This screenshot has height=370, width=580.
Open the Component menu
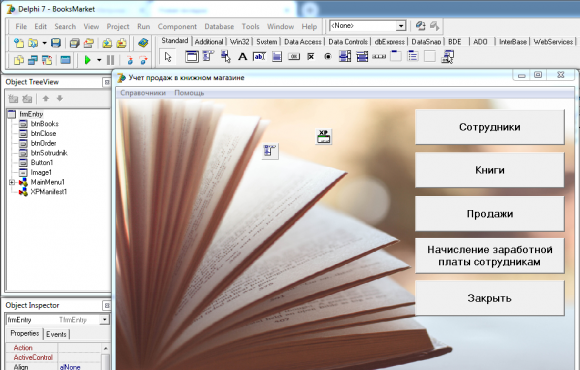click(x=177, y=27)
